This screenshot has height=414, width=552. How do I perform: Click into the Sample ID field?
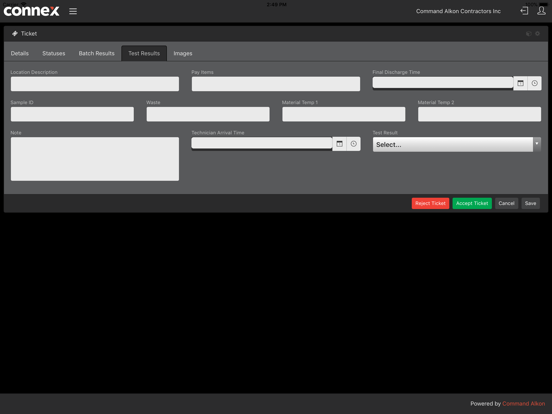click(72, 114)
